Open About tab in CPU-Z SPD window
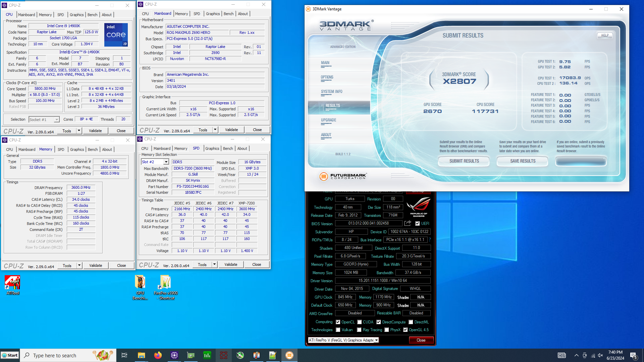Image resolution: width=644 pixels, height=362 pixels. [242, 148]
